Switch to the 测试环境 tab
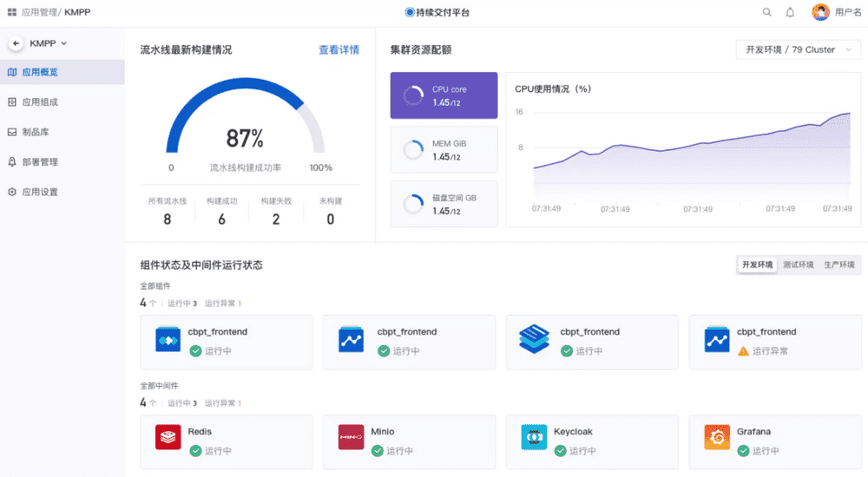 click(799, 265)
